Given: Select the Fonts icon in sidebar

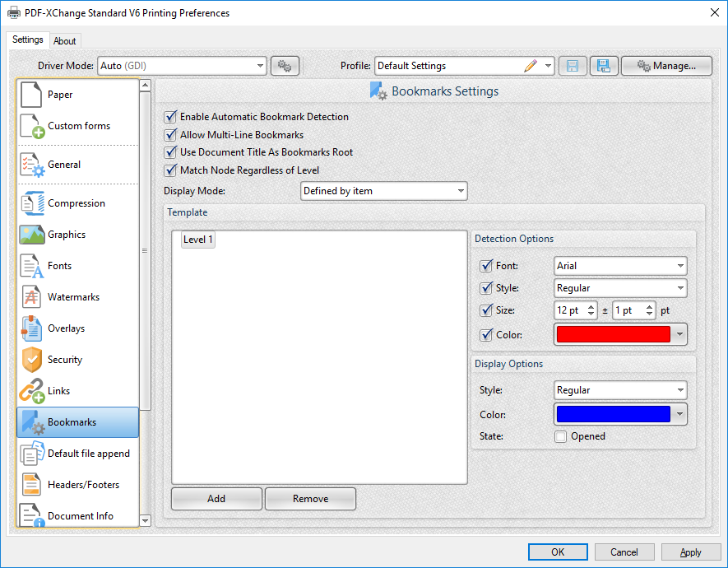Looking at the screenshot, I should tap(32, 266).
